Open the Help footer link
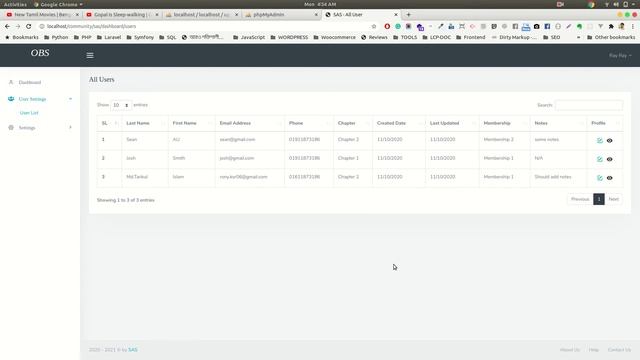This screenshot has width=640, height=360. [593, 350]
